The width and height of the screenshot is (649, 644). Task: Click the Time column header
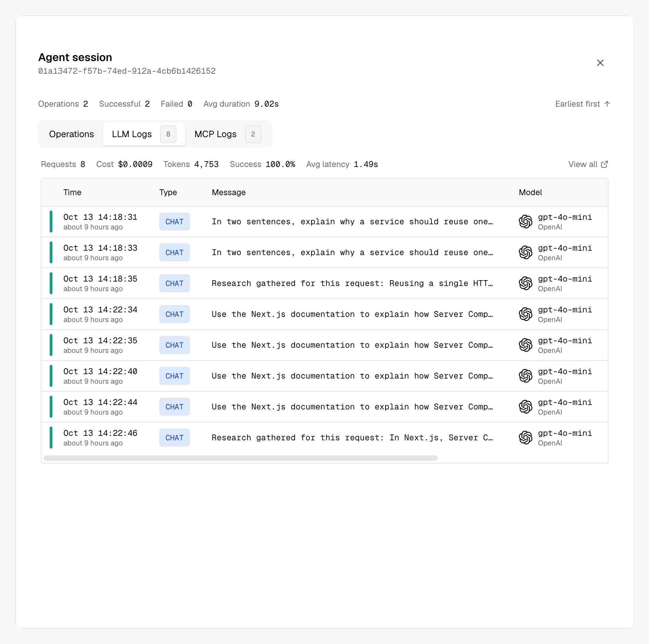(x=72, y=192)
